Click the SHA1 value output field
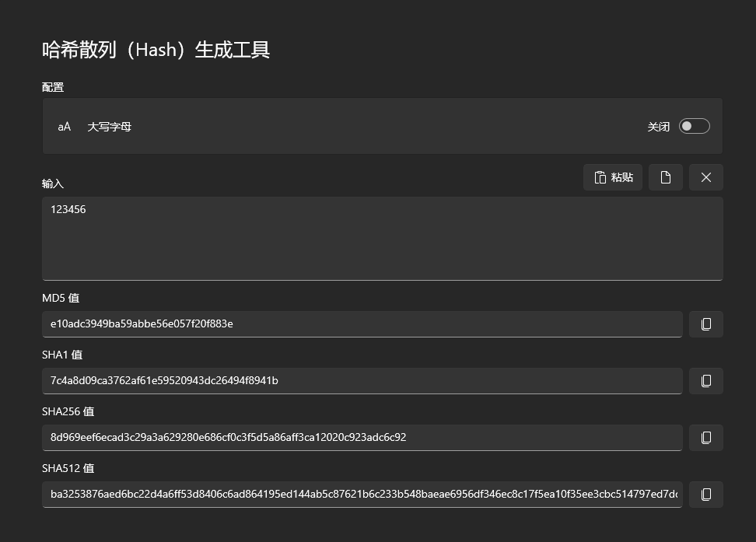Screen dimensions: 756x542 coord(362,381)
